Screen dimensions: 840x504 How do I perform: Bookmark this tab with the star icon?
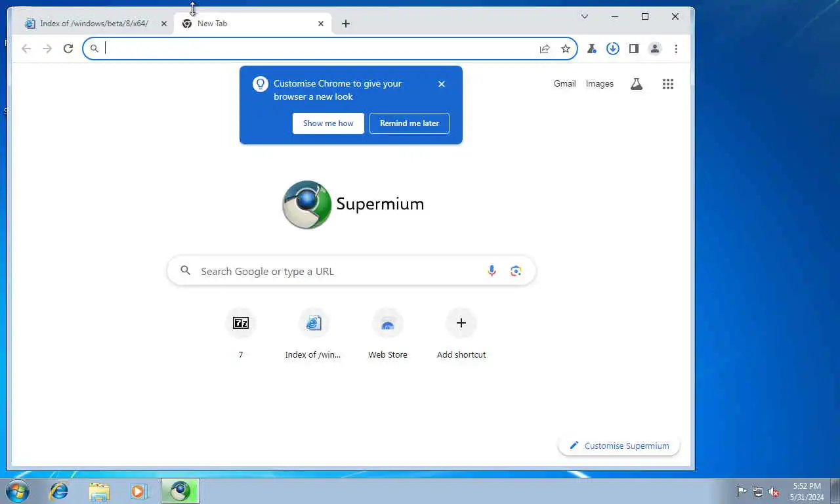point(566,49)
